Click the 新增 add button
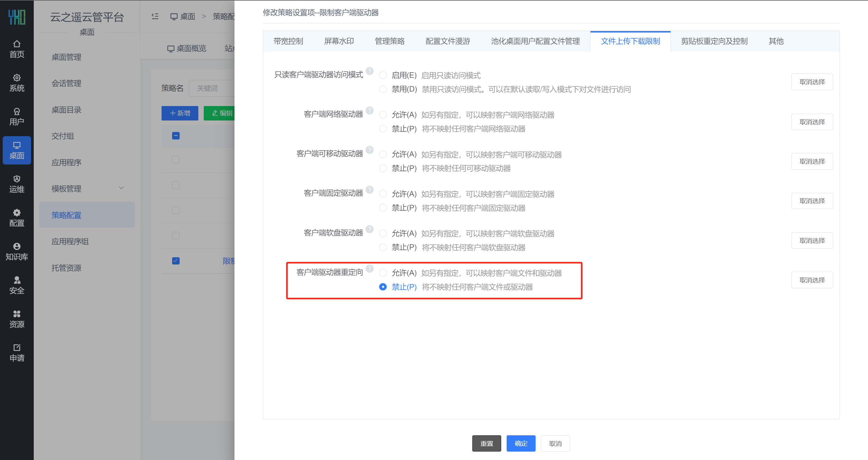The height and width of the screenshot is (460, 868). 180,113
